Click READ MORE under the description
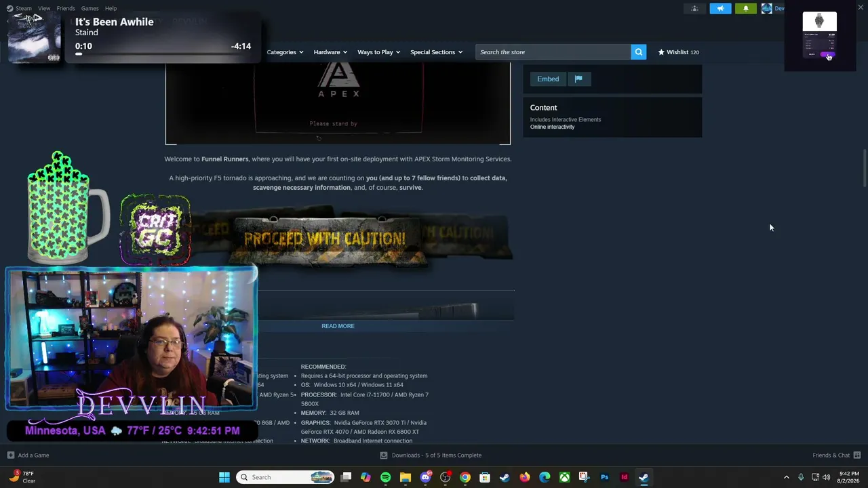This screenshot has height=488, width=868. 338,326
